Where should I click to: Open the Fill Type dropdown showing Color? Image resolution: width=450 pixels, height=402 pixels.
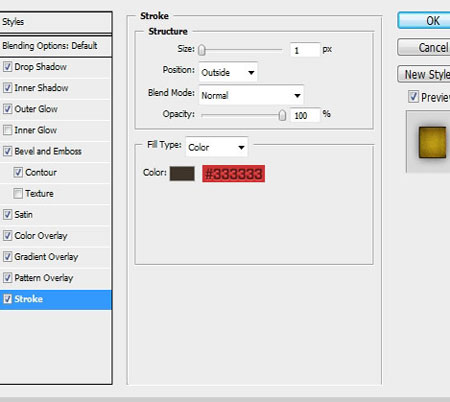[217, 147]
